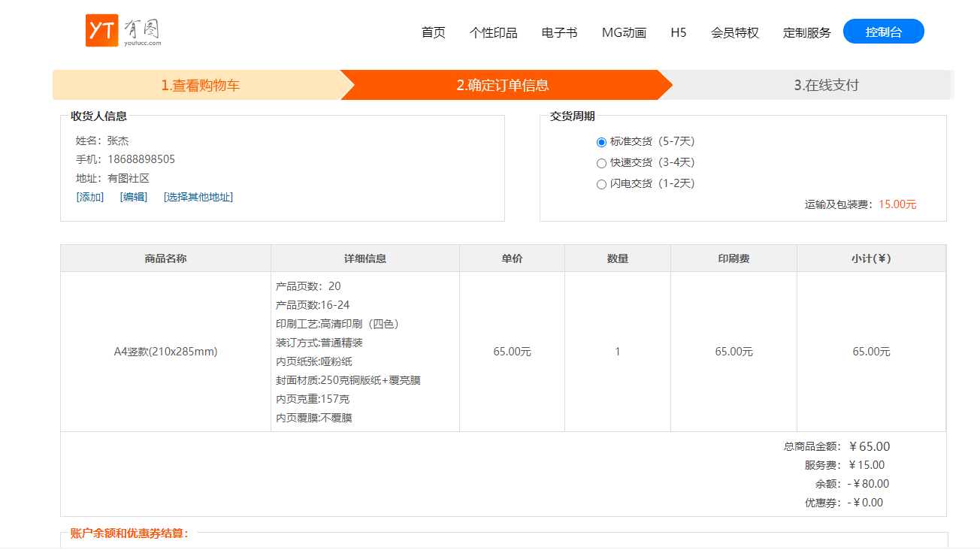This screenshot has height=550, width=980.
Task: Select 标准交货 (5-7天) radio option
Action: [601, 142]
